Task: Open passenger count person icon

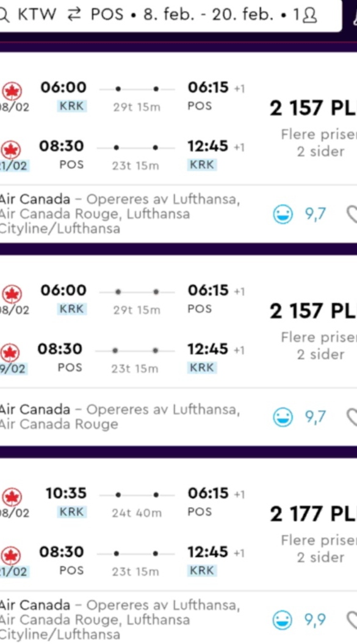Action: 309,15
